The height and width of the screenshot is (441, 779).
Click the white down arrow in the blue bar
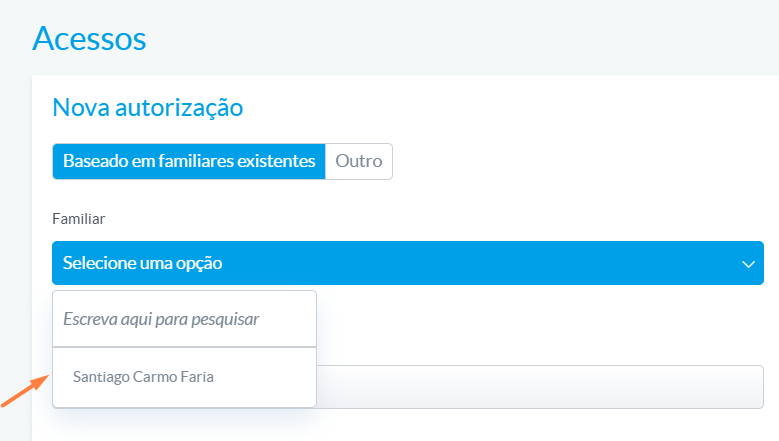(748, 264)
